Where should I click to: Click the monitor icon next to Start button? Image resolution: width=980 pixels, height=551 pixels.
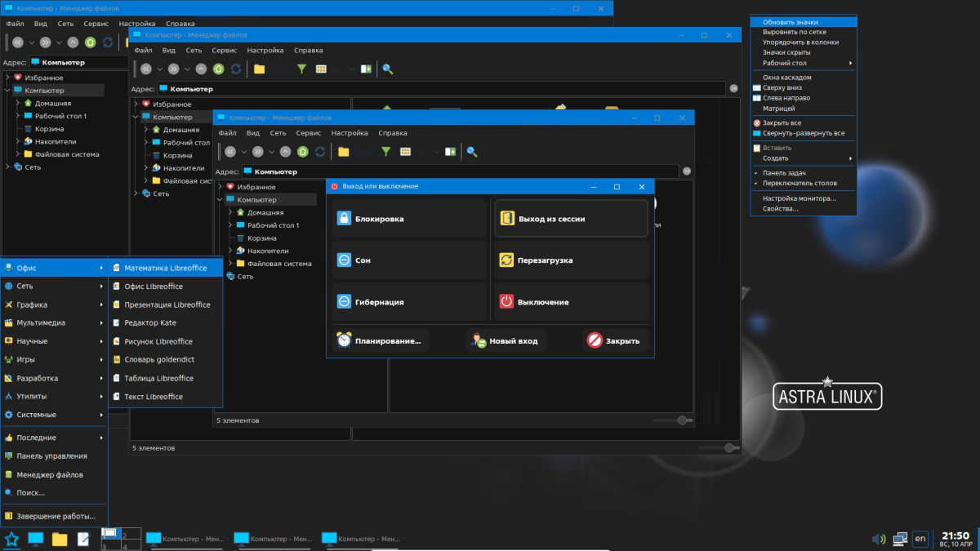(36, 539)
